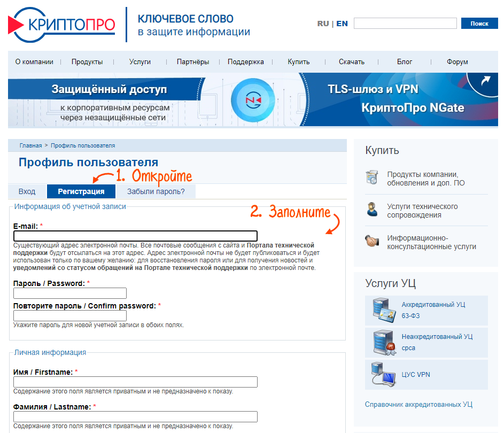The width and height of the screenshot is (504, 433).
Task: Click the КЛЮЧЕВОЕ СЛОВО slogan text
Action: tap(185, 19)
